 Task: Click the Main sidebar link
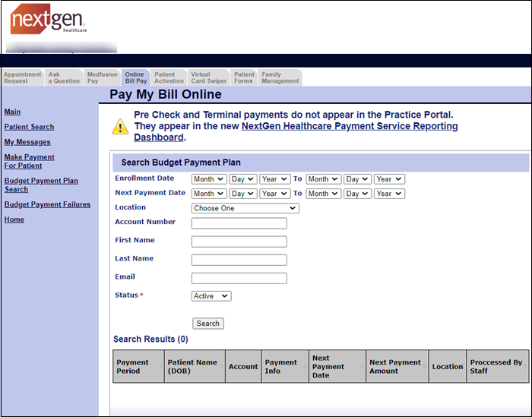[13, 112]
